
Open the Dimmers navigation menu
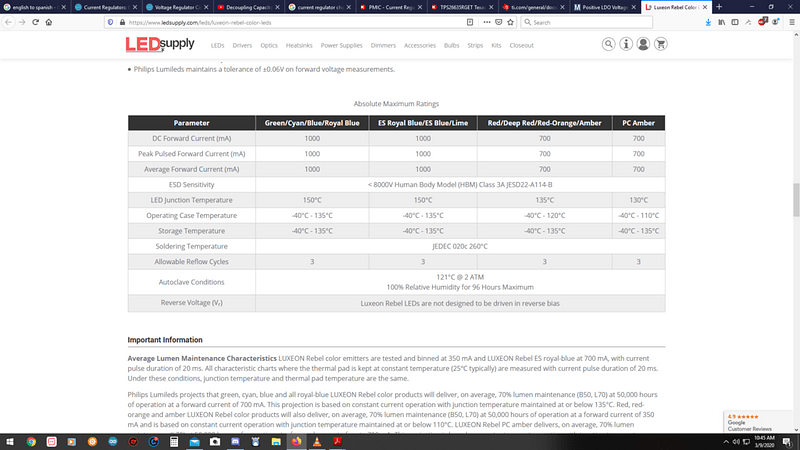pos(383,45)
